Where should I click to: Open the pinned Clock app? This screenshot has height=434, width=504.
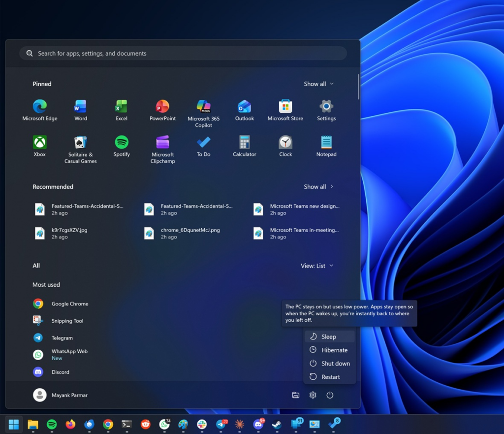pyautogui.click(x=285, y=146)
